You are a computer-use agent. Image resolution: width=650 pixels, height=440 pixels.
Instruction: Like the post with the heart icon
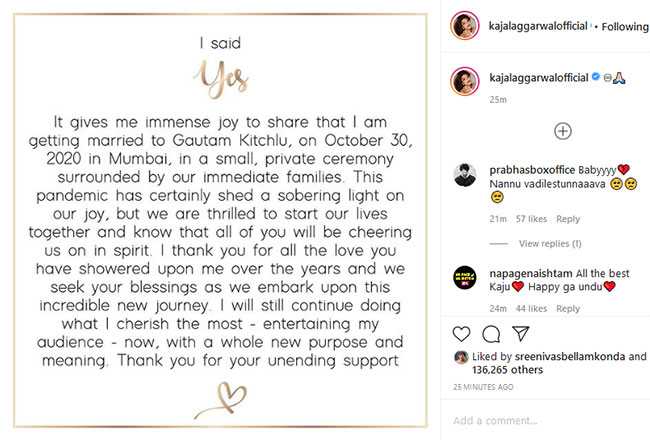coord(462,333)
